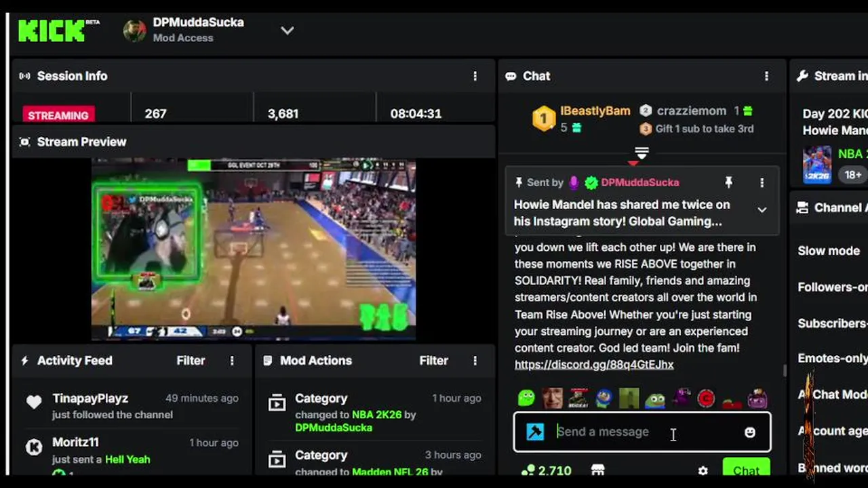Insert the soldier emote
The image size is (868, 488).
tap(578, 398)
